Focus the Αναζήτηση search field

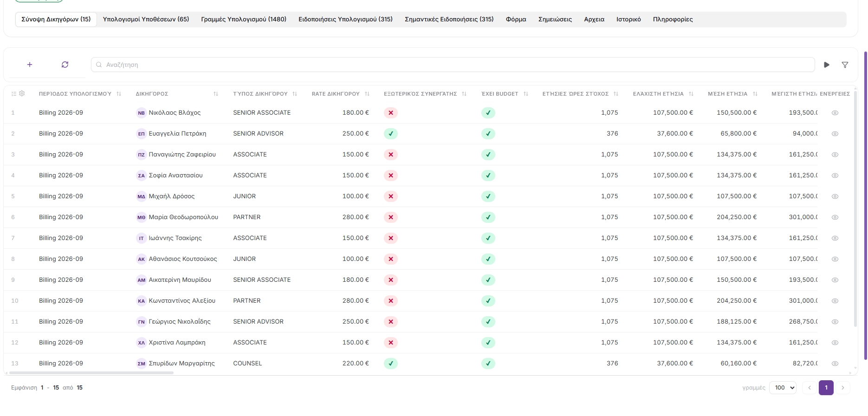pyautogui.click(x=453, y=65)
